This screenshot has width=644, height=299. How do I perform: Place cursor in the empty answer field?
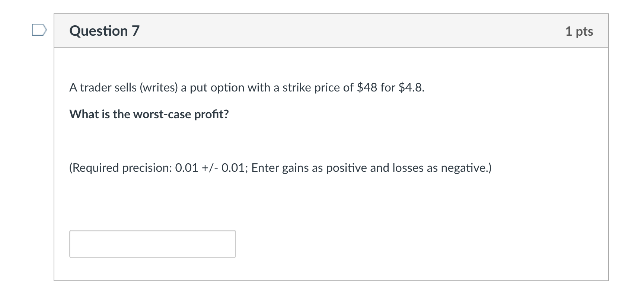coord(153,244)
